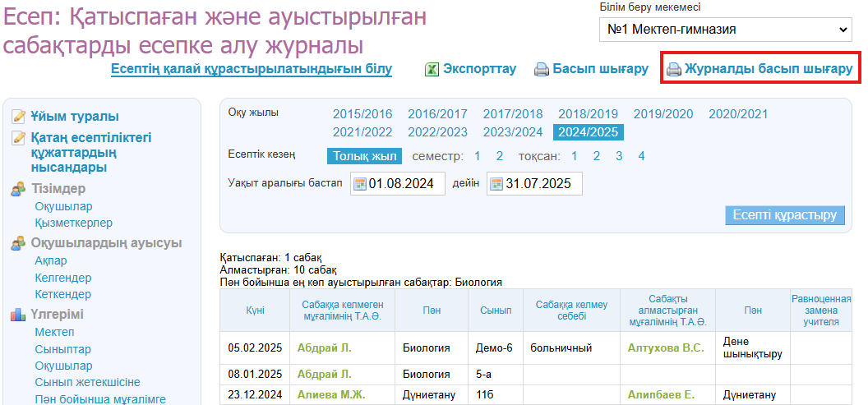
Task: Select the Толық жыл reporting period
Action: 363,156
